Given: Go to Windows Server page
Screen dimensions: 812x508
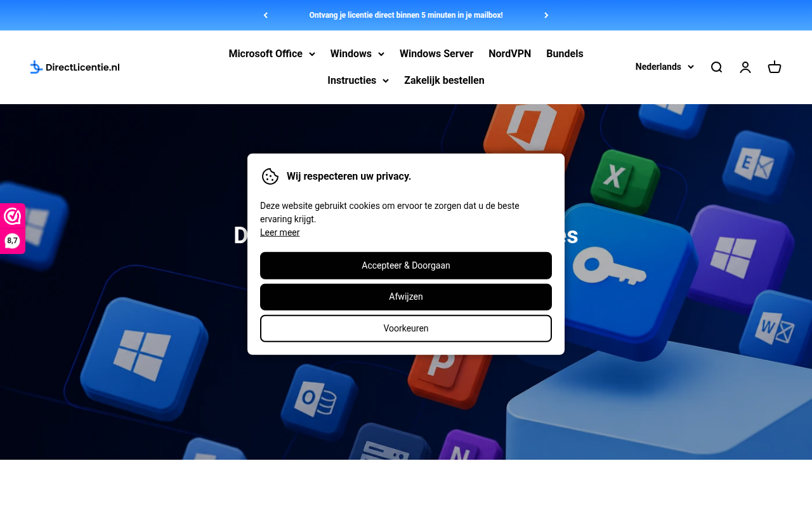Looking at the screenshot, I should pos(436,54).
